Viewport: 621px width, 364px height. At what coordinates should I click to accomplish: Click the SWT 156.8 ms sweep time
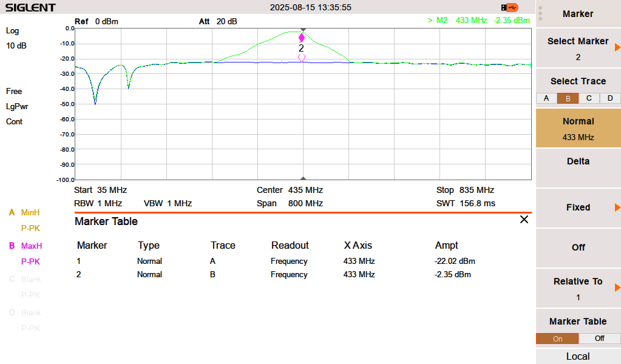click(x=466, y=203)
